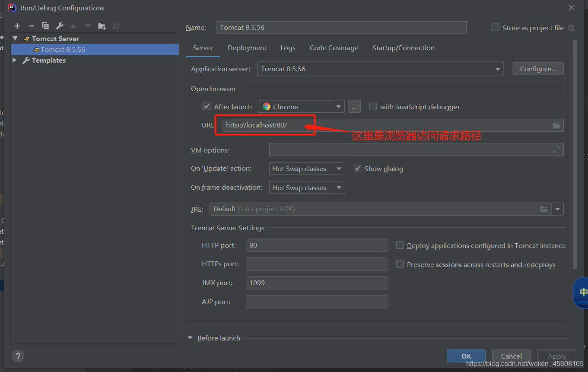Switch to the Startup/Connection tab
The image size is (588, 372).
[404, 48]
